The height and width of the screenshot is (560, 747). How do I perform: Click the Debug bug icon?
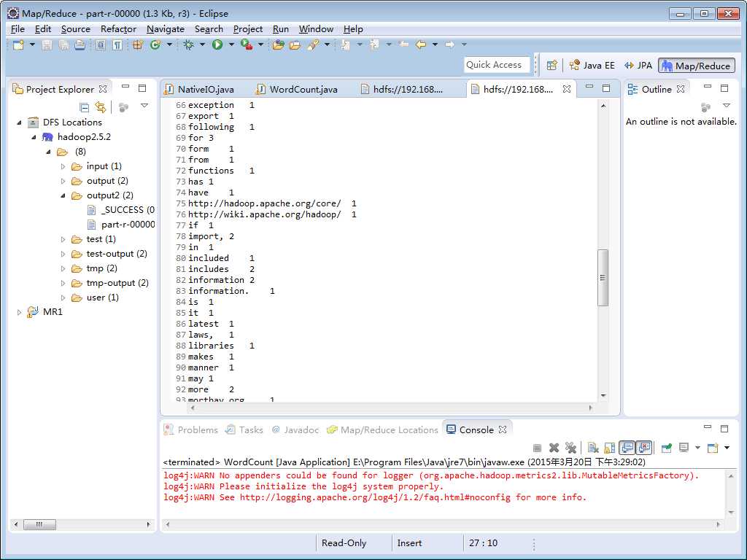[189, 44]
